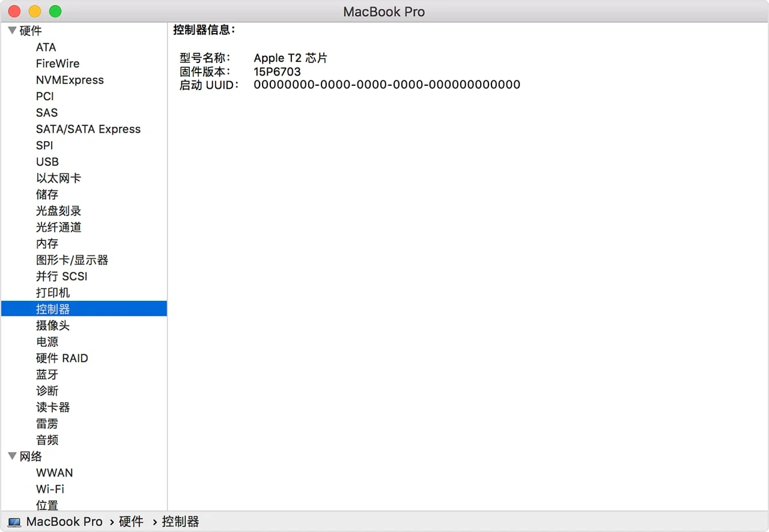
Task: Select the 启动 UUID value text
Action: 387,84
